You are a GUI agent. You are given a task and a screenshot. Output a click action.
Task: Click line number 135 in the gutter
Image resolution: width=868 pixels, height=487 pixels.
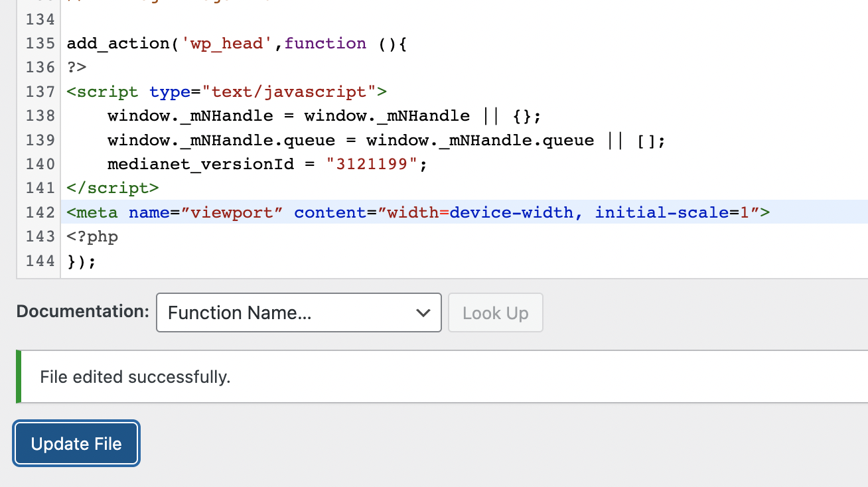(40, 43)
